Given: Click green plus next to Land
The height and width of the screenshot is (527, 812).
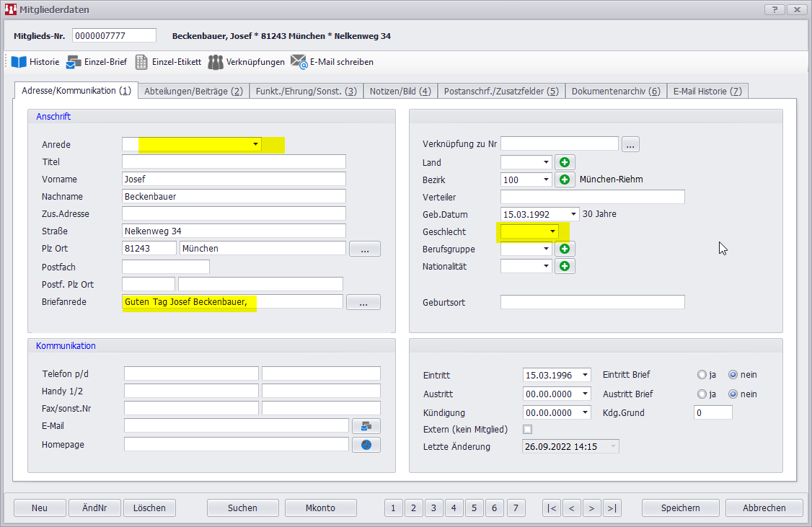Looking at the screenshot, I should pos(565,162).
